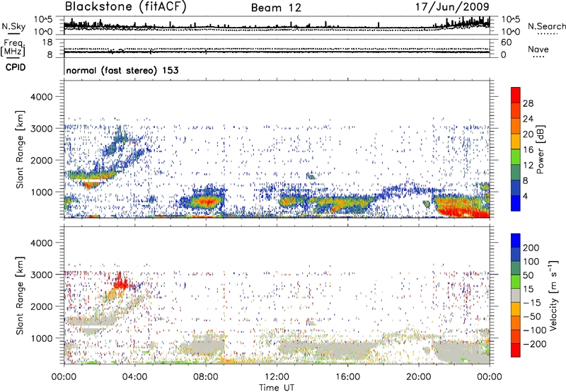Click the 04:00 time tick label
Image resolution: width=566 pixels, height=392 pixels.
[x=135, y=377]
